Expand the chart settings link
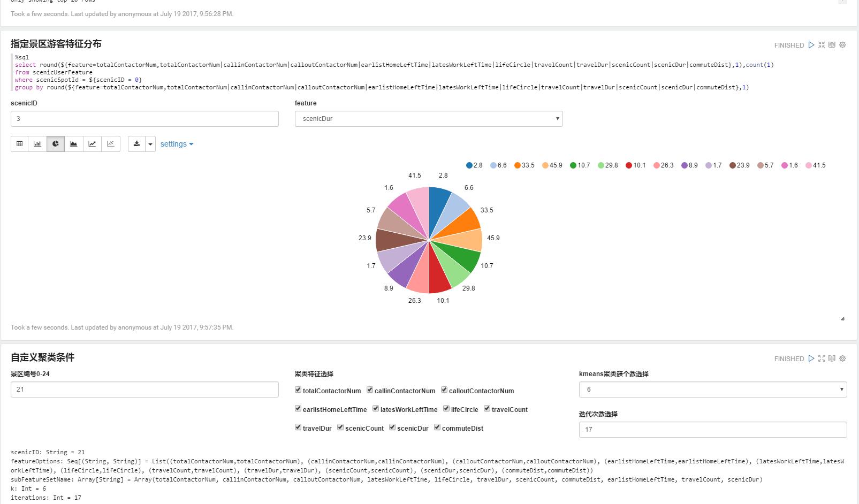 (177, 144)
